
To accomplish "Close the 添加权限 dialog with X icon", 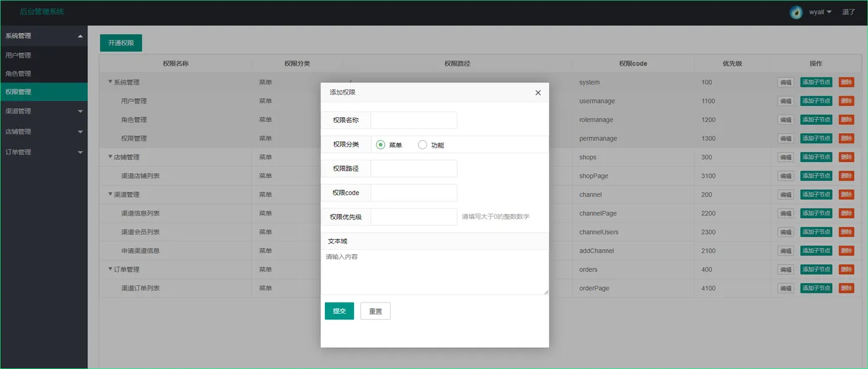I will [538, 92].
